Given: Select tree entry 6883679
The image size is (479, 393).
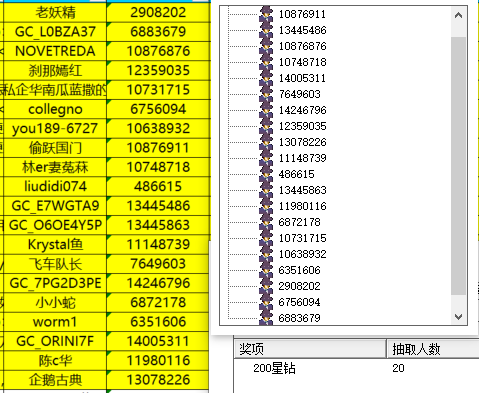Looking at the screenshot, I should click(299, 318).
